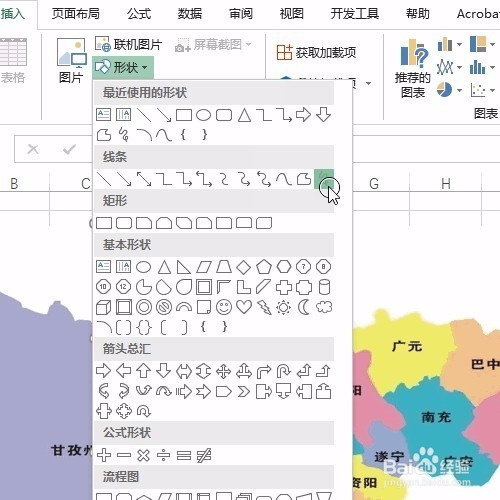Select the quad arrow shape
This screenshot has height=500, width=500.
[x=224, y=371]
